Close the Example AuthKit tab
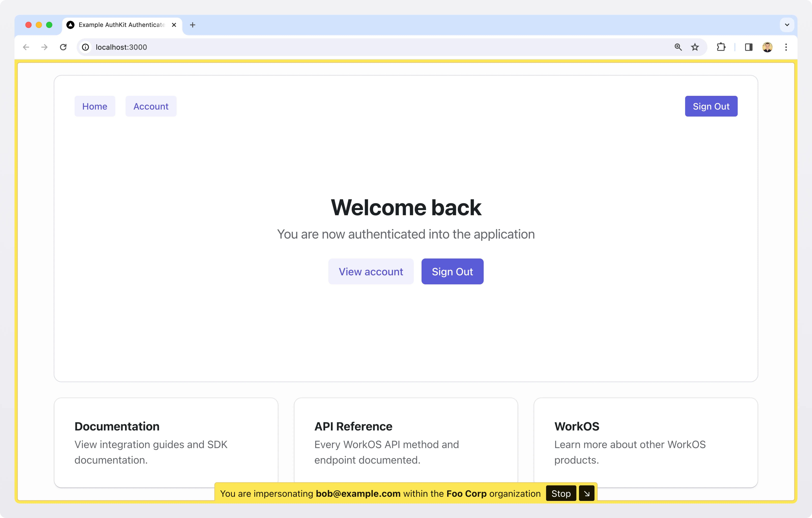Viewport: 812px width, 518px height. click(x=174, y=25)
